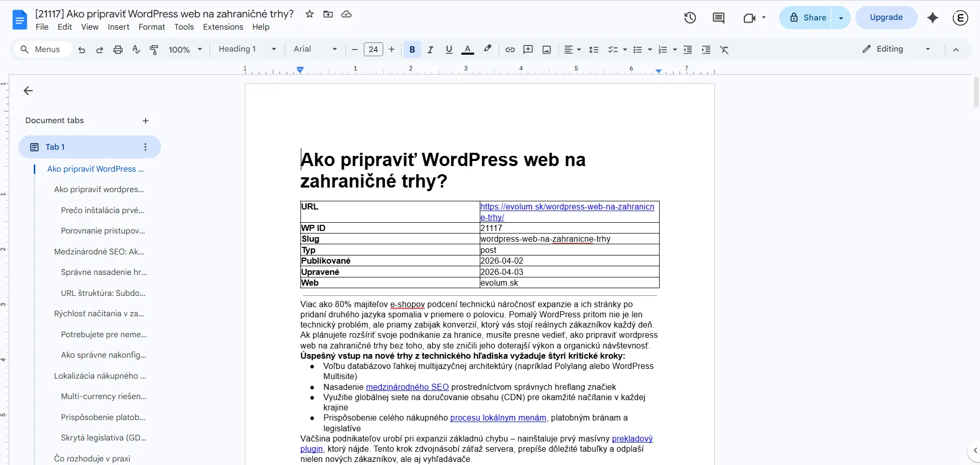
Task: Toggle underline formatting
Action: tap(449, 50)
